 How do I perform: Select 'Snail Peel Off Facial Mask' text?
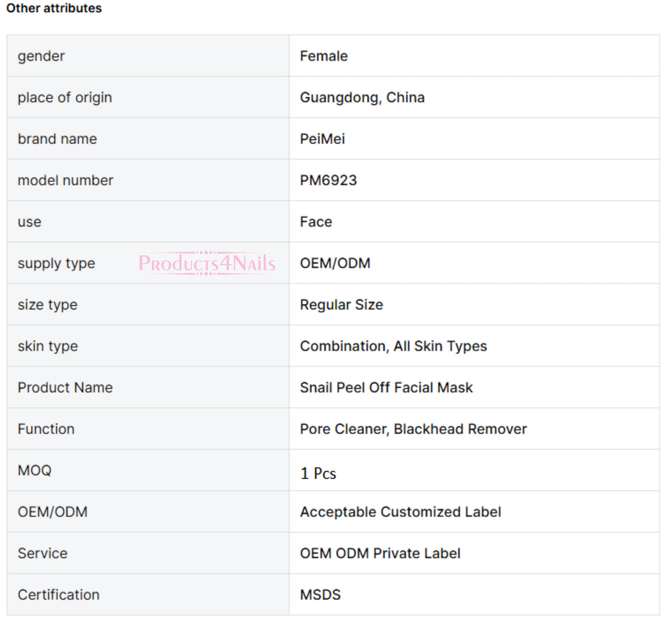coord(386,388)
